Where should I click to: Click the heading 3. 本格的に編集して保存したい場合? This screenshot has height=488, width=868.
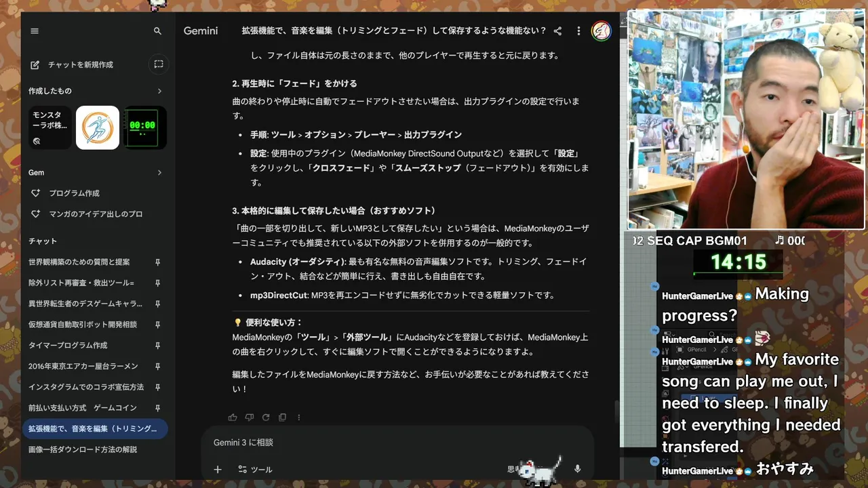pos(334,211)
